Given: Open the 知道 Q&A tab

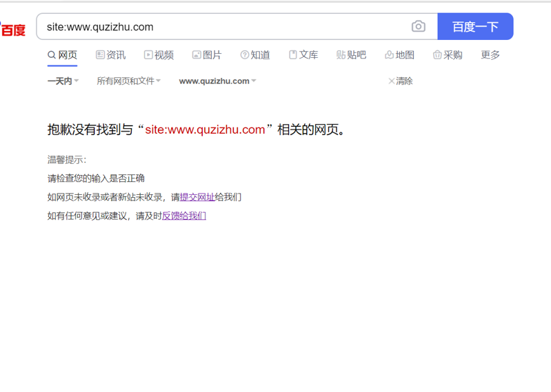Looking at the screenshot, I should 255,55.
